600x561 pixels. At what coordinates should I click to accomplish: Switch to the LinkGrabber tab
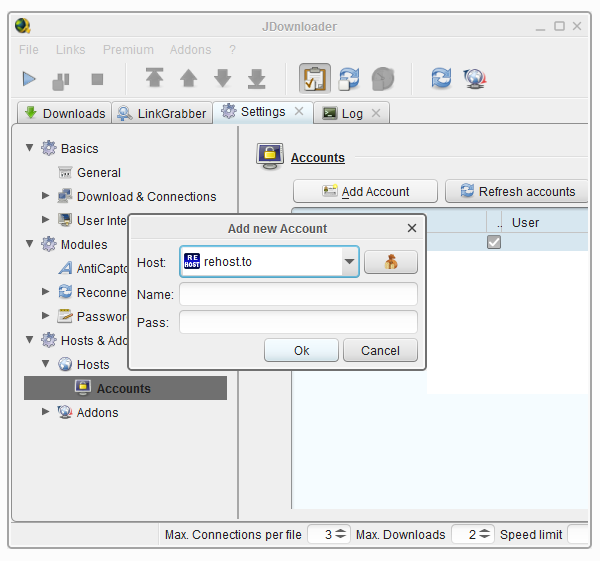tap(162, 113)
